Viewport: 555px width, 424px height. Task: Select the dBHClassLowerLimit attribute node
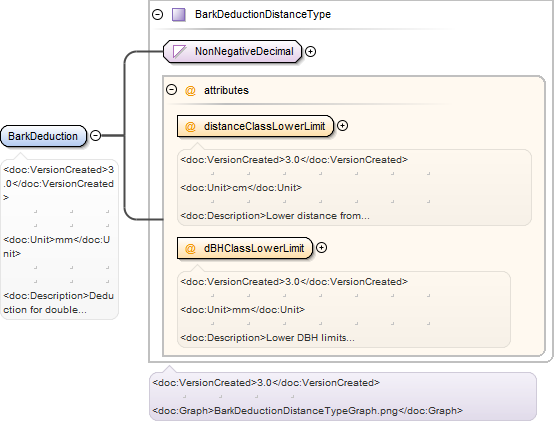pyautogui.click(x=245, y=248)
